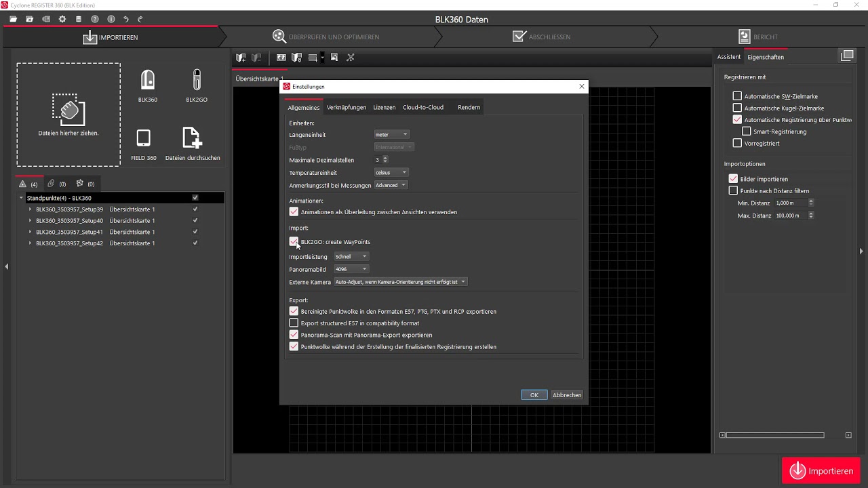
Task: Uncheck the BLK360_3503957_Setup40 row checkmark
Action: tap(195, 220)
